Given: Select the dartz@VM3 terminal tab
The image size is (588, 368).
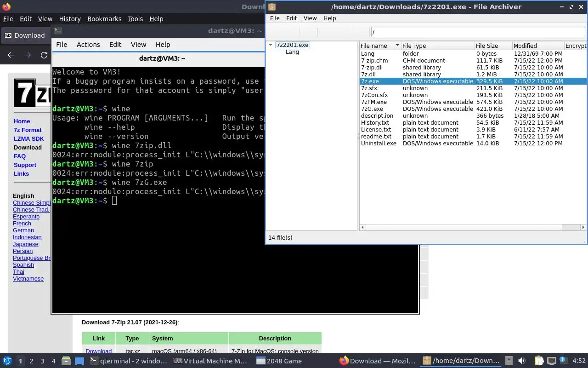Looking at the screenshot, I should [x=162, y=58].
